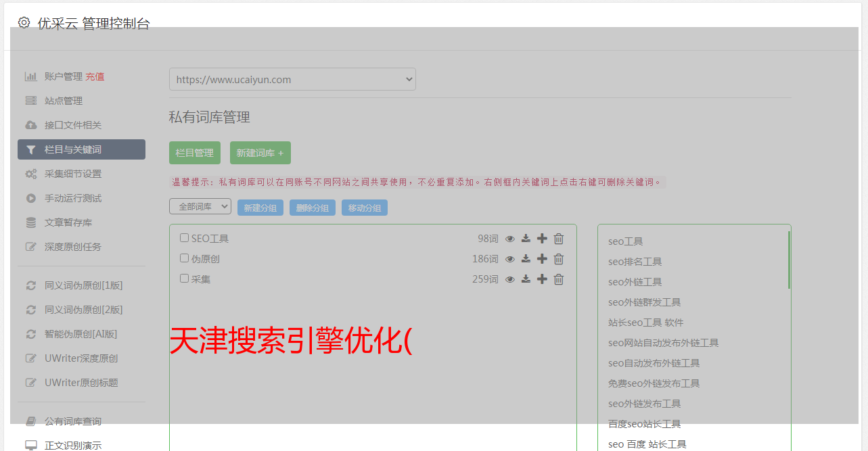The image size is (868, 451).
Task: Click keyword '百度seo站长工具'
Action: [x=644, y=424]
